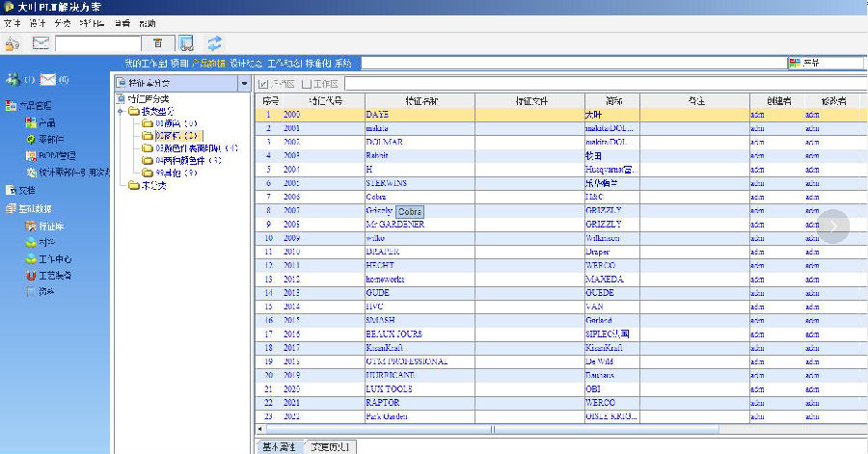This screenshot has height=454, width=868.
Task: Open the classification dropdown above the tree
Action: (243, 84)
